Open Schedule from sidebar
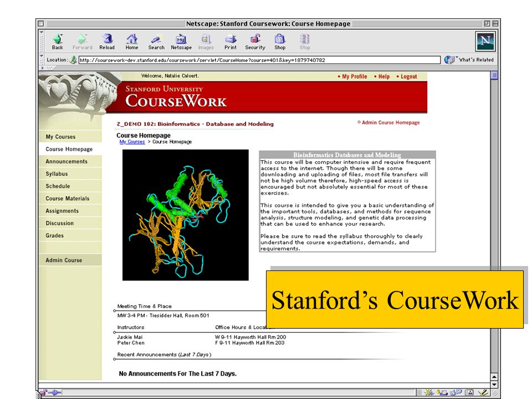532x399 pixels. point(70,186)
